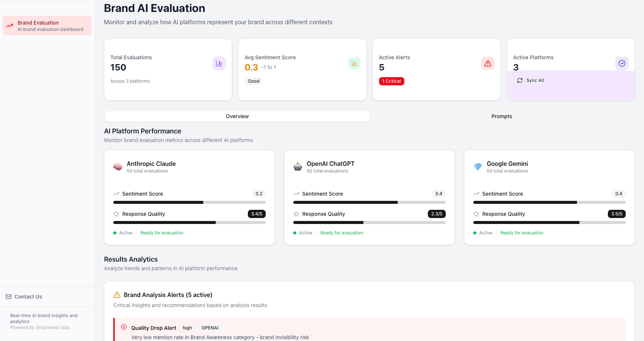The image size is (644, 341).
Task: Click the Anthropic Claude brain icon
Action: point(118,167)
